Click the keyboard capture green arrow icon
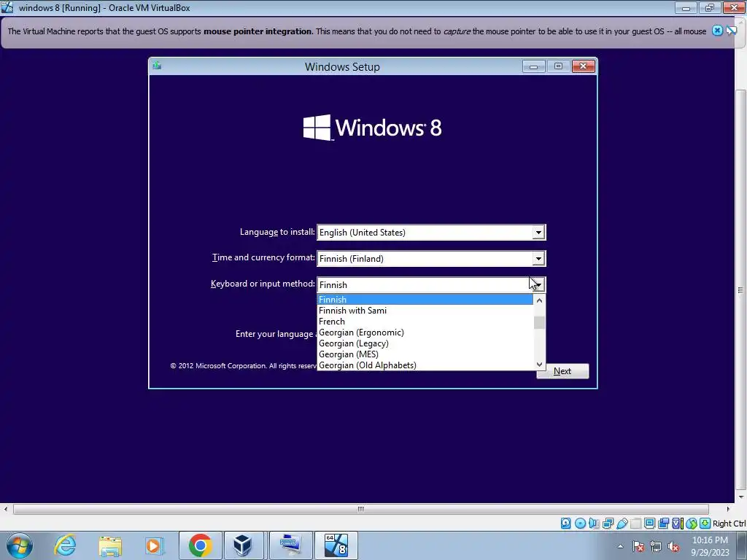This screenshot has height=560, width=747. (x=705, y=524)
